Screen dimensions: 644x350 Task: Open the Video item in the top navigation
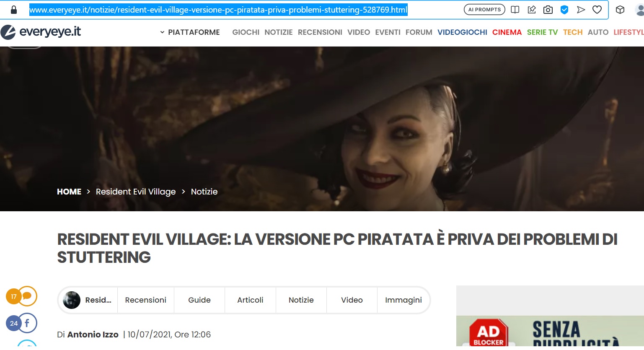click(x=359, y=32)
